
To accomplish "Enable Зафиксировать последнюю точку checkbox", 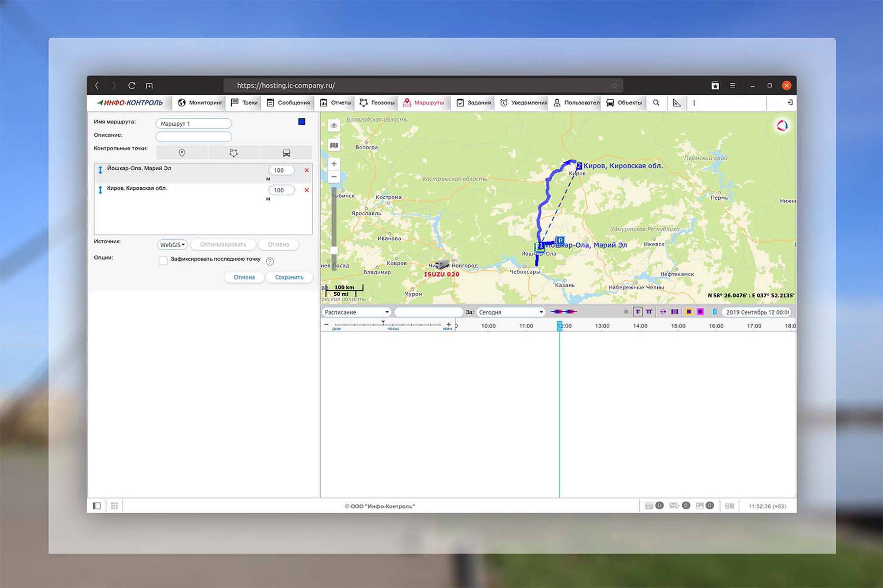I will 163,260.
